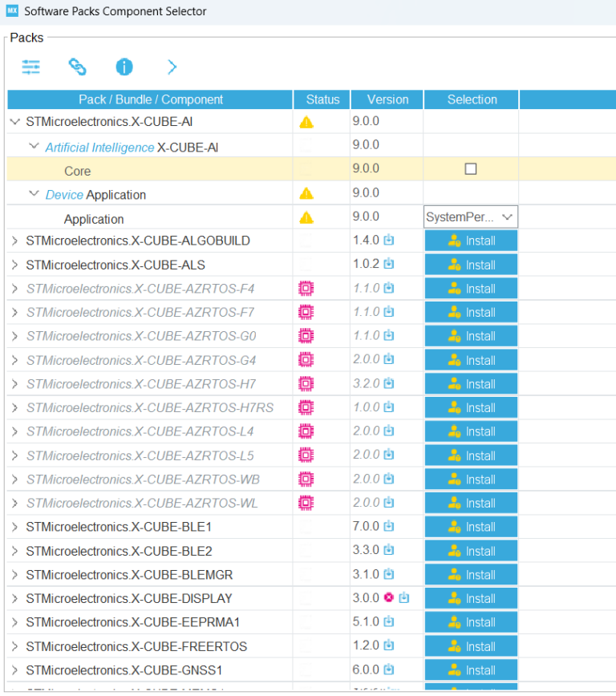Install the X-CUBE-ALS pack
This screenshot has width=616, height=696.
click(x=471, y=265)
